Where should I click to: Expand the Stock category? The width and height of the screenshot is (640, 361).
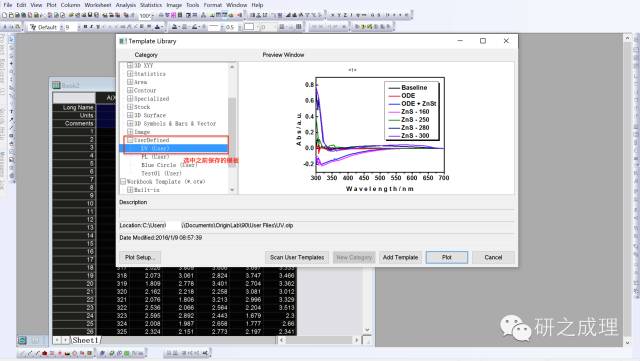click(130, 107)
